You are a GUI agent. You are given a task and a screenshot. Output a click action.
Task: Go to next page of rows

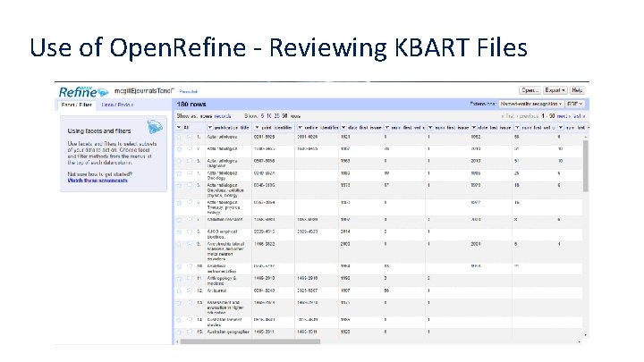pyautogui.click(x=563, y=116)
